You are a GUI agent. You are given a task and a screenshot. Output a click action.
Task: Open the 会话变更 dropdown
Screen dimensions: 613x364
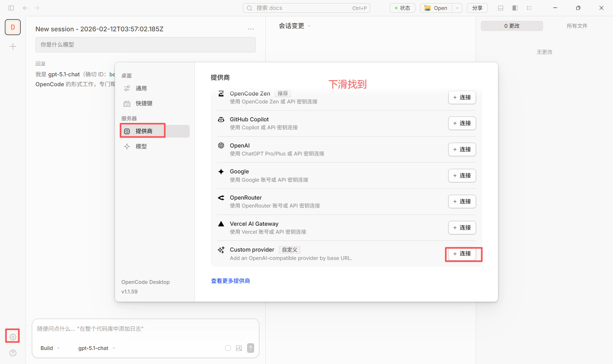coord(294,26)
